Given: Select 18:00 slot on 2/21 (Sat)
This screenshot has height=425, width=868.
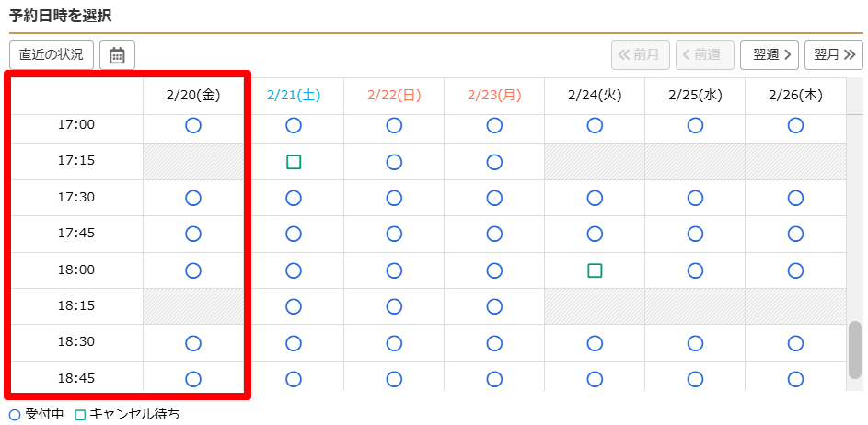Looking at the screenshot, I should pos(294,270).
